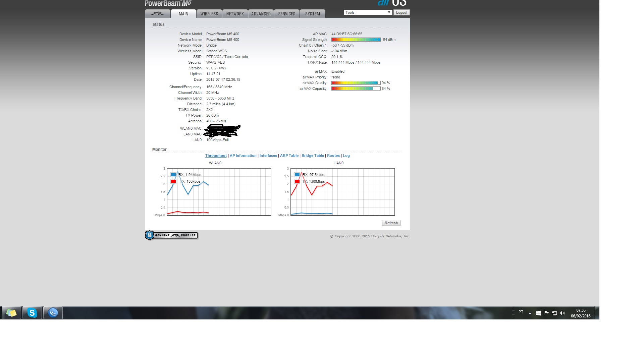Click the network connection tray icon
The width and height of the screenshot is (644, 362).
click(x=554, y=313)
